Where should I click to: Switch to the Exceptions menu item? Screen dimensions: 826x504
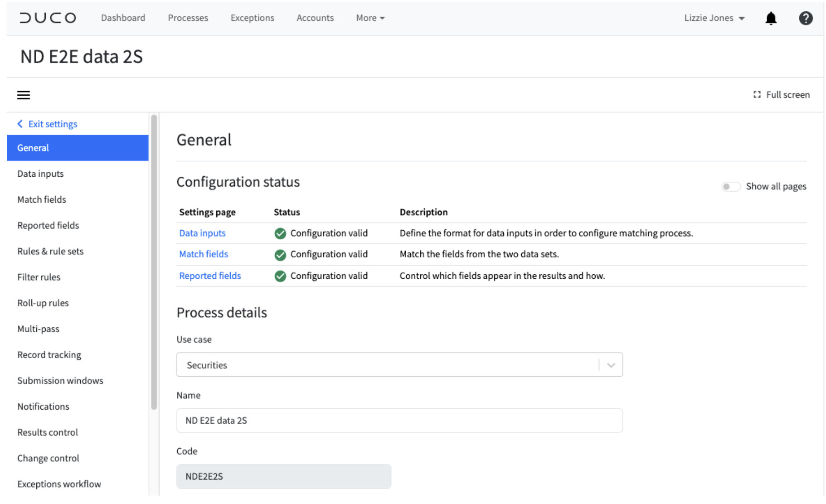(x=252, y=18)
